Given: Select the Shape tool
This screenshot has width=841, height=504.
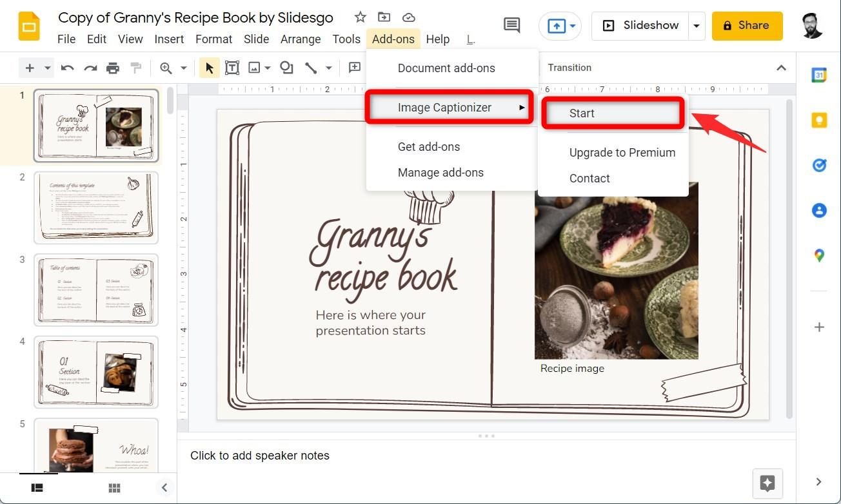Looking at the screenshot, I should (286, 68).
